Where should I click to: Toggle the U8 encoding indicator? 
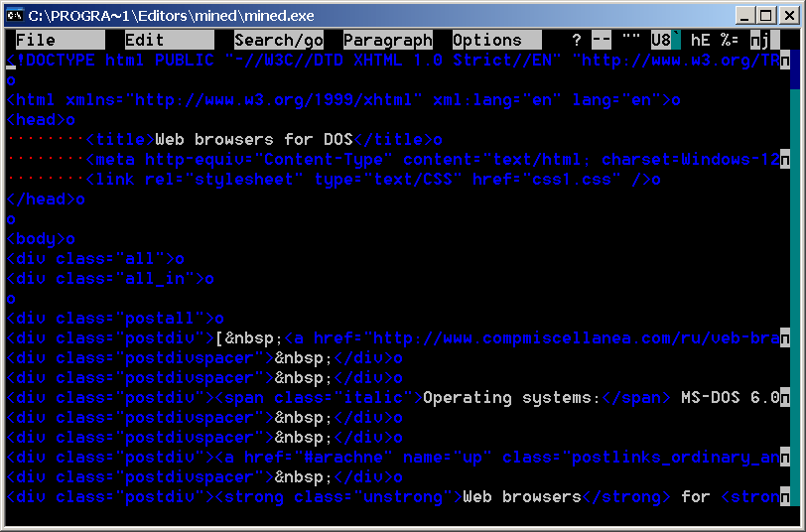pos(661,41)
